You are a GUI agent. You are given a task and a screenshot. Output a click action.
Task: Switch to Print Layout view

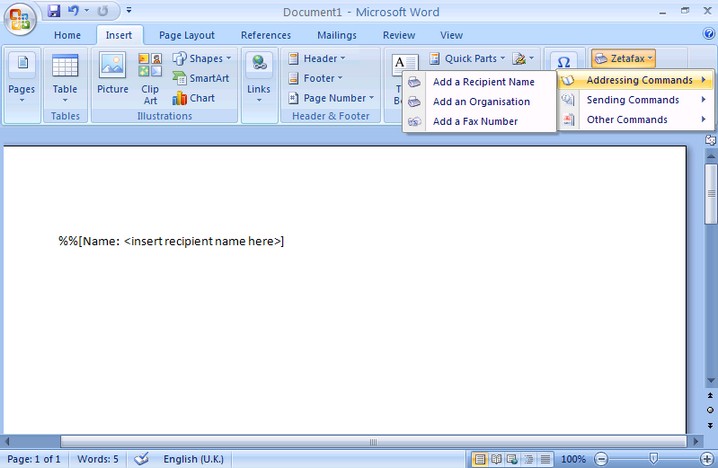(479, 458)
